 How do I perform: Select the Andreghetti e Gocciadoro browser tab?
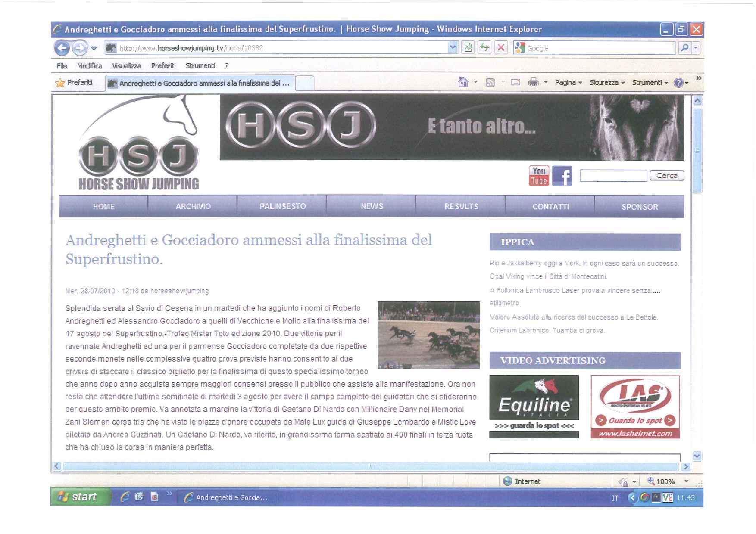click(x=200, y=83)
